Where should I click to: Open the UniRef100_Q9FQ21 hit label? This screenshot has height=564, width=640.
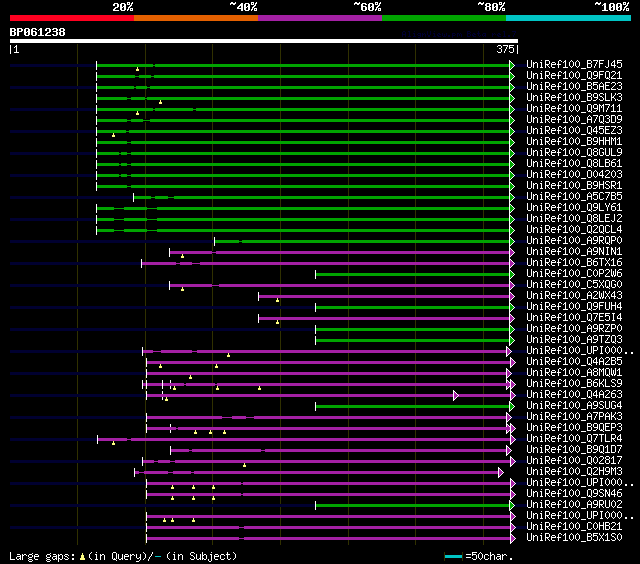pos(574,75)
